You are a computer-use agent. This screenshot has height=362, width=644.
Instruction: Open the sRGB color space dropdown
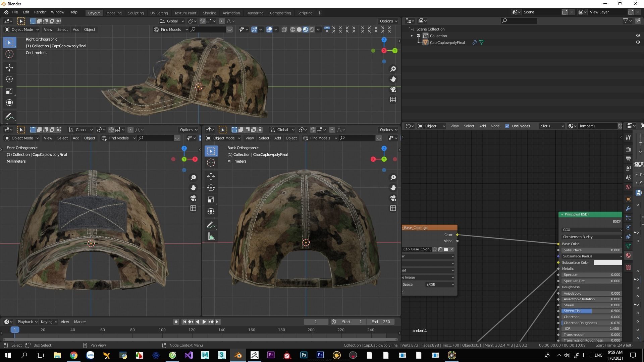coord(439,284)
